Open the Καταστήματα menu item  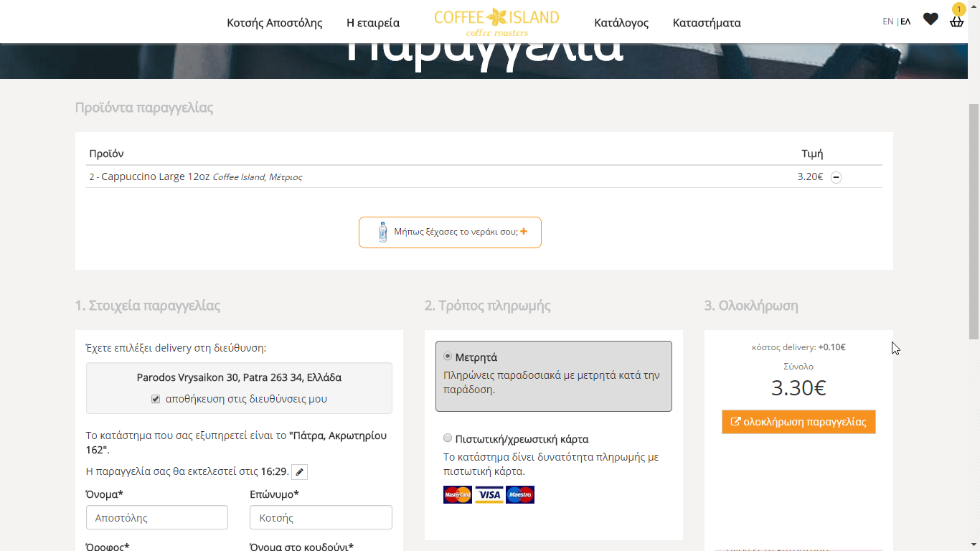point(707,22)
